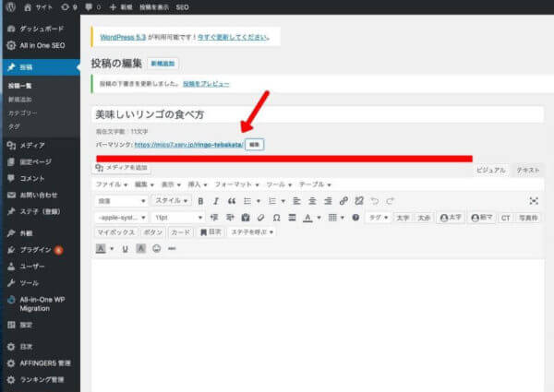This screenshot has width=554, height=392.
Task: Click the redo icon
Action: [390, 201]
